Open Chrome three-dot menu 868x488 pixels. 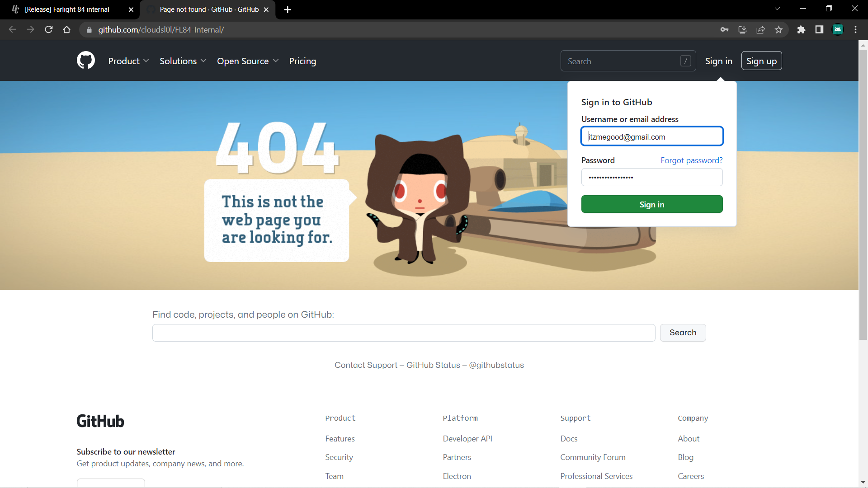click(x=855, y=30)
